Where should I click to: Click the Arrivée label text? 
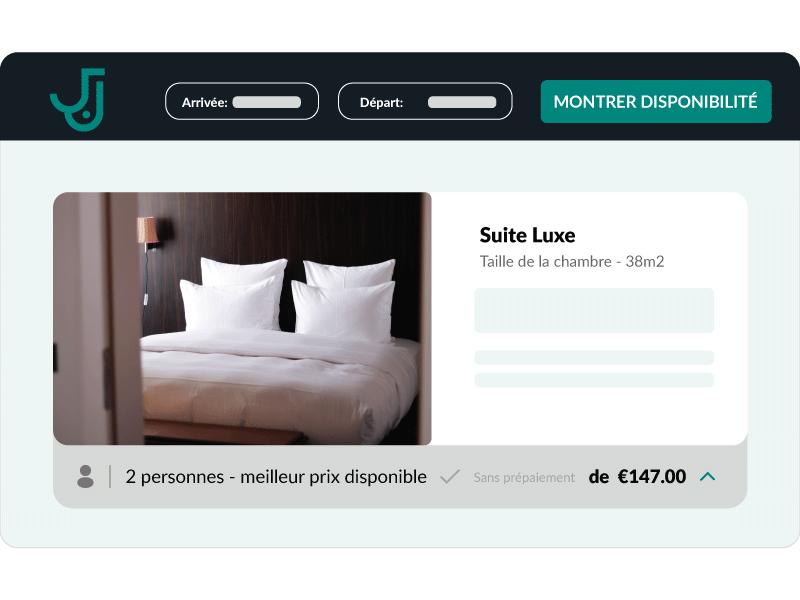205,103
